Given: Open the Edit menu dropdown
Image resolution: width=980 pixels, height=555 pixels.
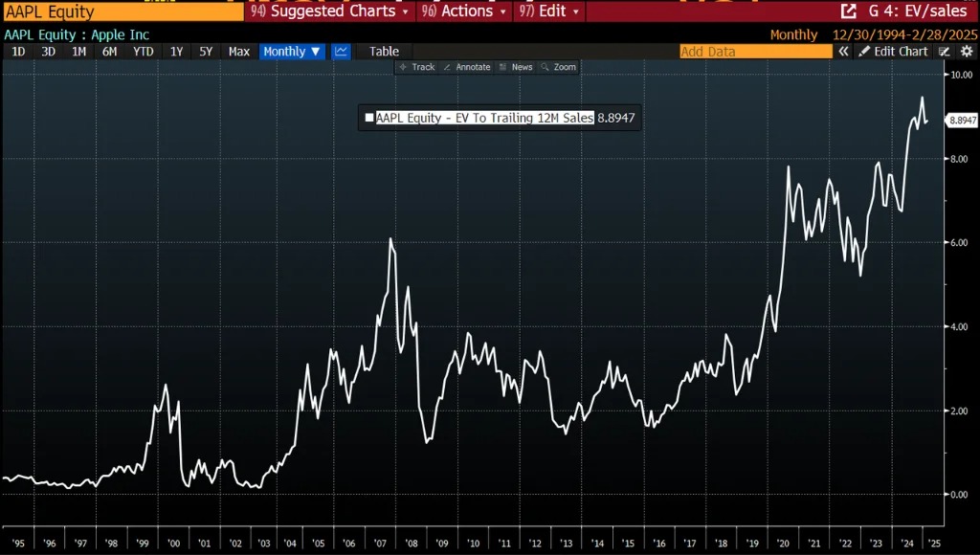Looking at the screenshot, I should (551, 11).
